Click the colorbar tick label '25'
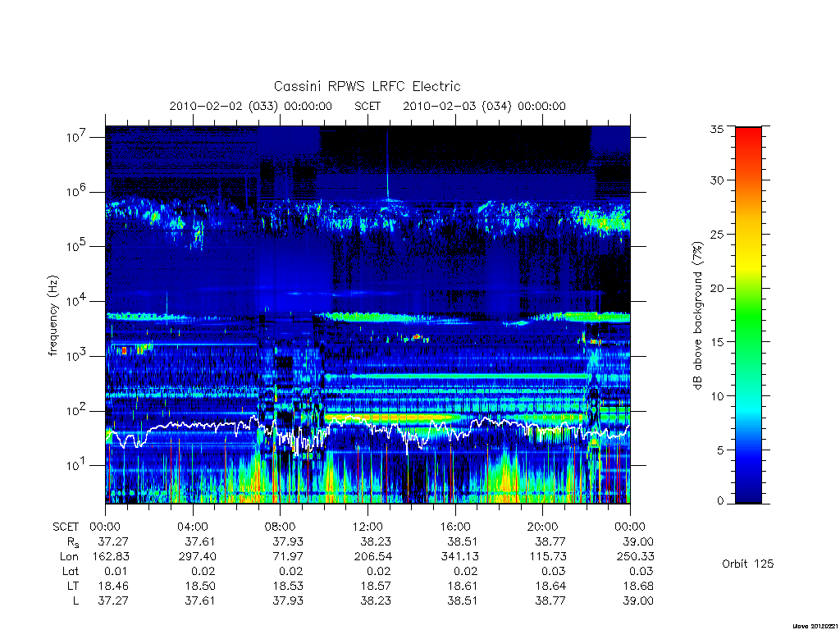Screen dimensions: 840x630 point(717,234)
